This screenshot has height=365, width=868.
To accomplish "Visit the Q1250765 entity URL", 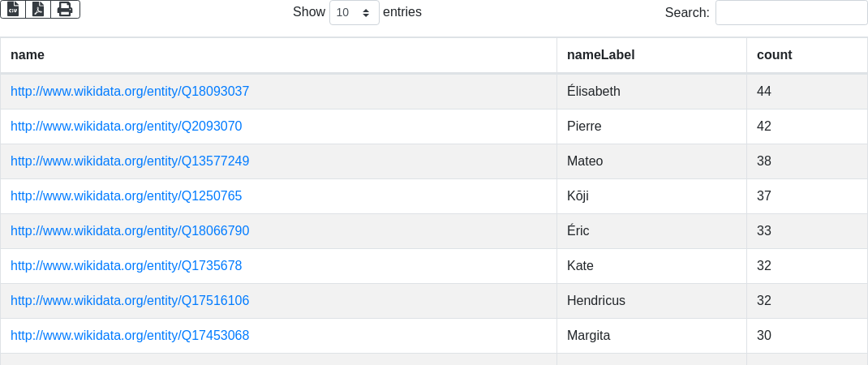I will click(126, 196).
